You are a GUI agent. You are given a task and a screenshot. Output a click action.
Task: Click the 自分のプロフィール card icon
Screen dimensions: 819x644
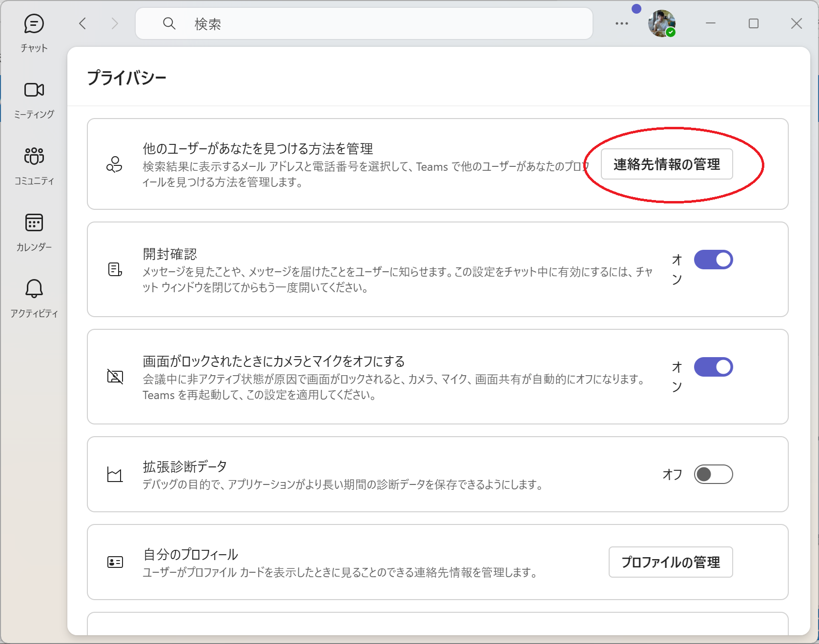(115, 562)
